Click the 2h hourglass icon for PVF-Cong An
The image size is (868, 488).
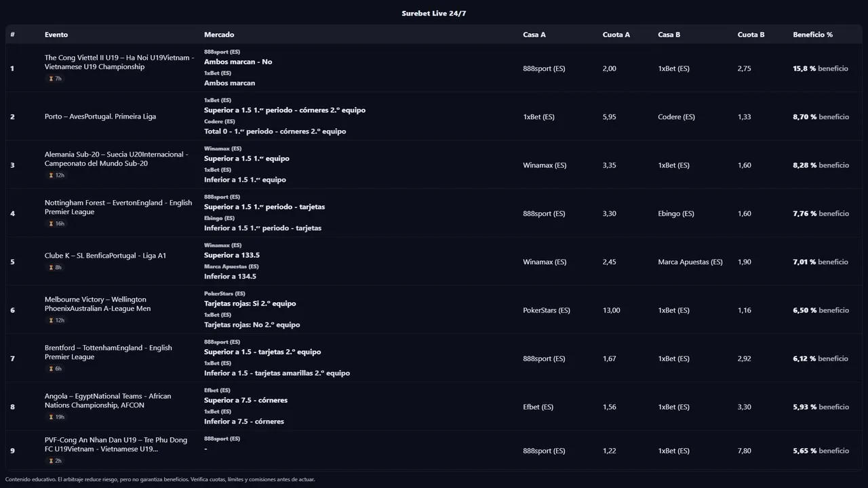(x=51, y=461)
